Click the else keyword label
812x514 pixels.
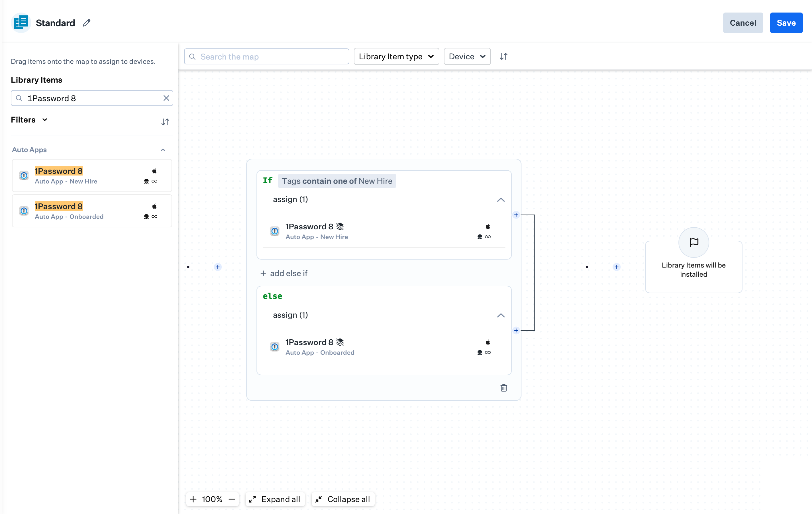coord(272,296)
